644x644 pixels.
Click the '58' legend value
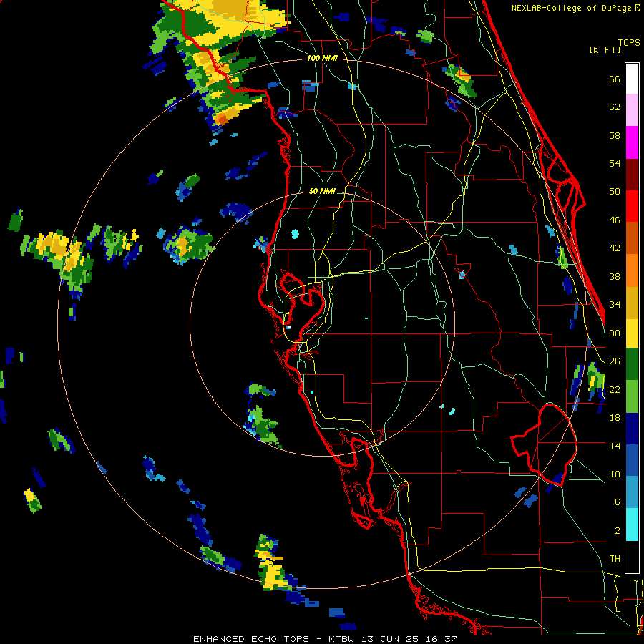[615, 135]
